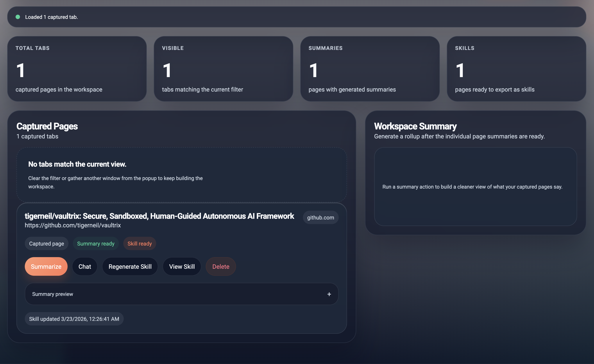Click the Total Tabs stat card
The height and width of the screenshot is (364, 594).
coord(77,69)
